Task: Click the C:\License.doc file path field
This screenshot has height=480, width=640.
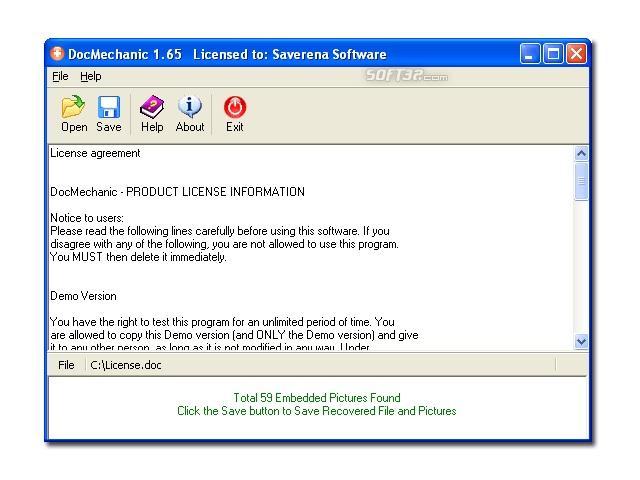Action: pos(320,365)
